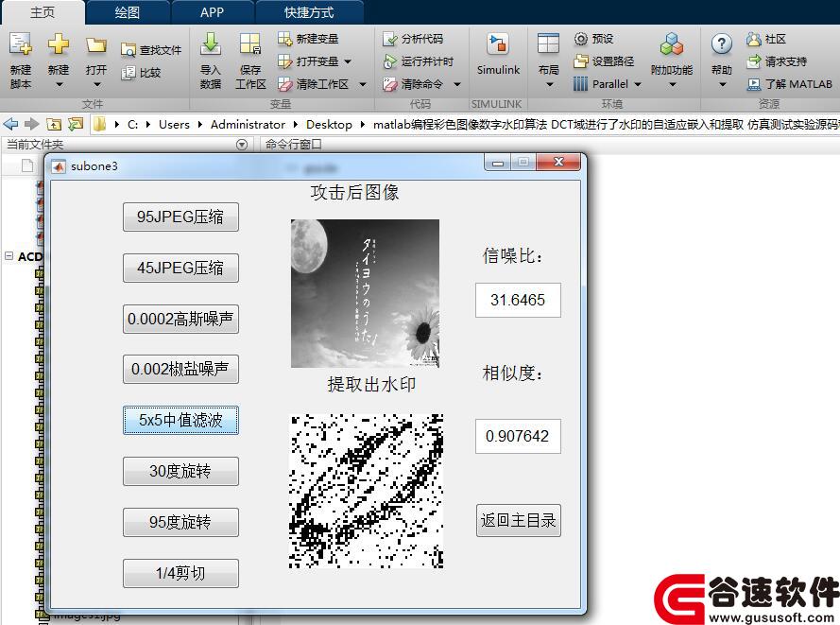Click the 1/4剪切 button
This screenshot has height=625, width=840.
(180, 574)
